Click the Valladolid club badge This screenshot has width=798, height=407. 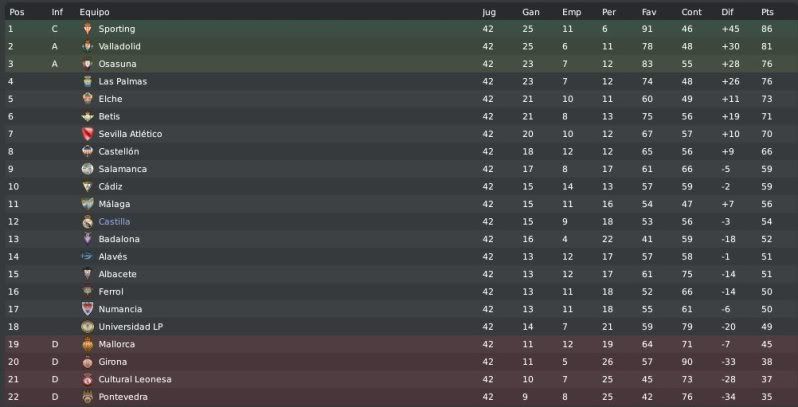(88, 46)
